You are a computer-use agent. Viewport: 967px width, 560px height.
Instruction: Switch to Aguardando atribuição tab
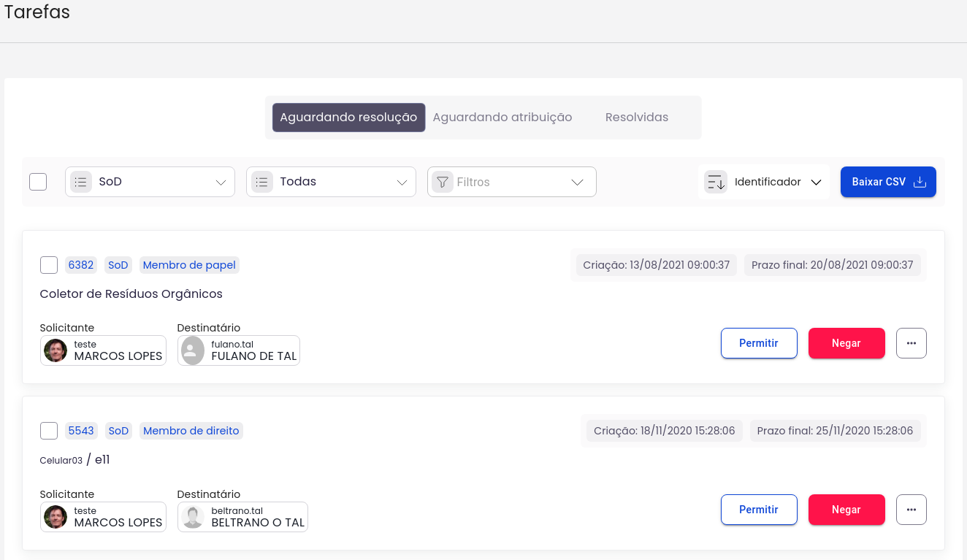502,118
